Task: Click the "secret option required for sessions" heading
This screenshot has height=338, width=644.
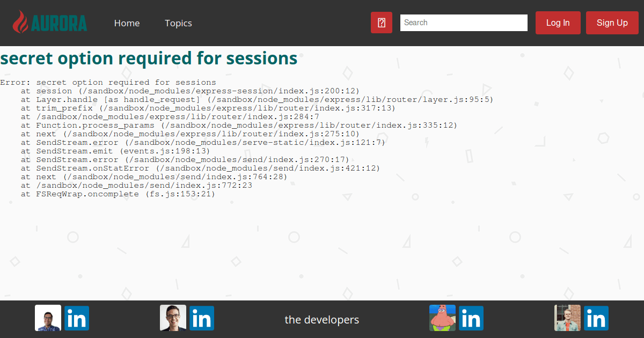Action: [149, 58]
